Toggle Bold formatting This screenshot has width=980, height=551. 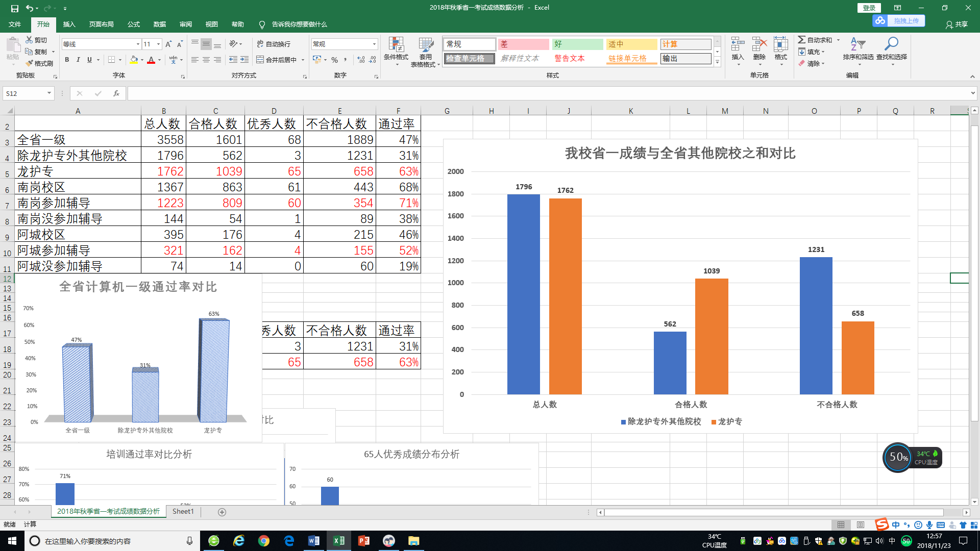[x=67, y=60]
